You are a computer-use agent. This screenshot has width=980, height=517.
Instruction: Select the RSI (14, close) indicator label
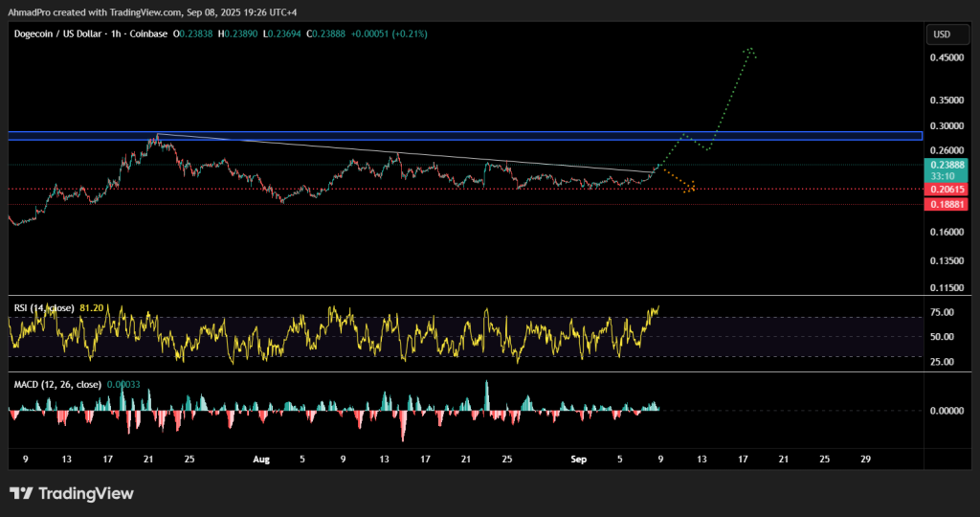pos(46,308)
